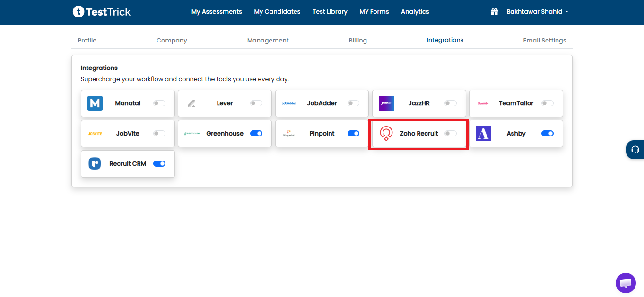
Task: Click the Manatal card label
Action: 128,103
